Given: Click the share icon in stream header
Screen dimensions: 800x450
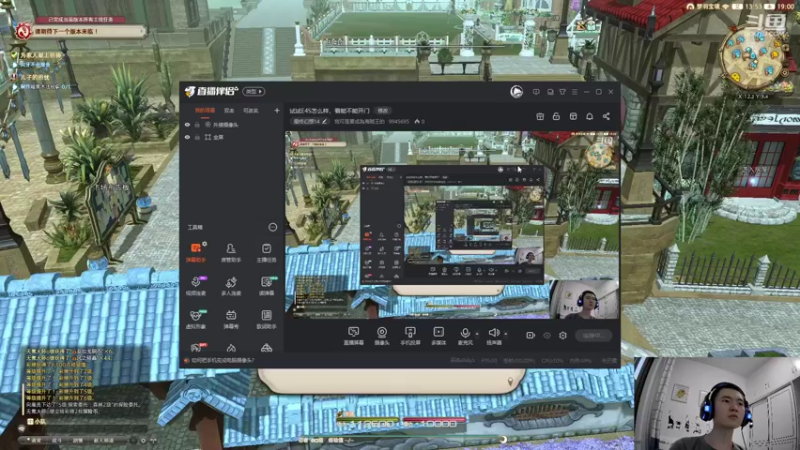Looking at the screenshot, I should tap(606, 116).
